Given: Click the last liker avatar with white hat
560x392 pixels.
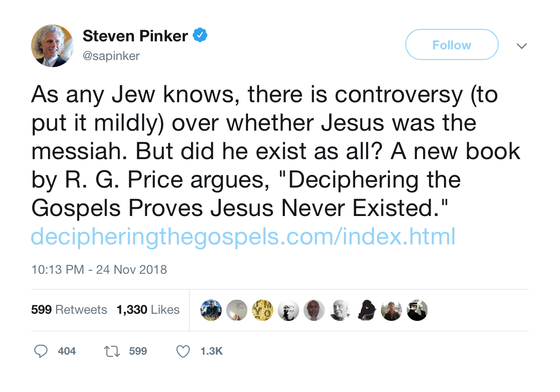Looking at the screenshot, I should (x=417, y=310).
